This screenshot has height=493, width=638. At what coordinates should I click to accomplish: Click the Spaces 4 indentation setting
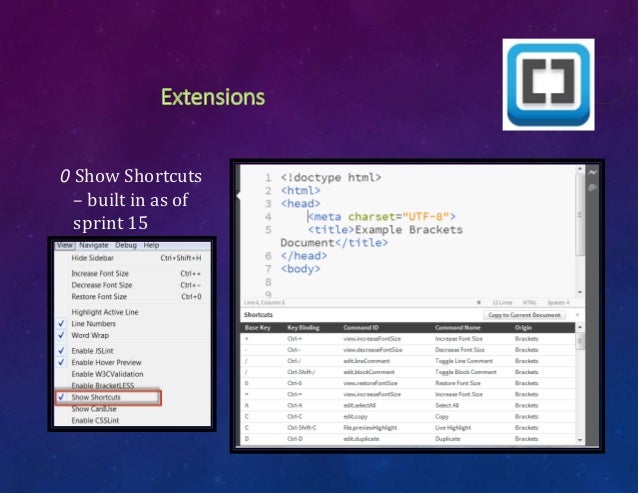coord(558,302)
